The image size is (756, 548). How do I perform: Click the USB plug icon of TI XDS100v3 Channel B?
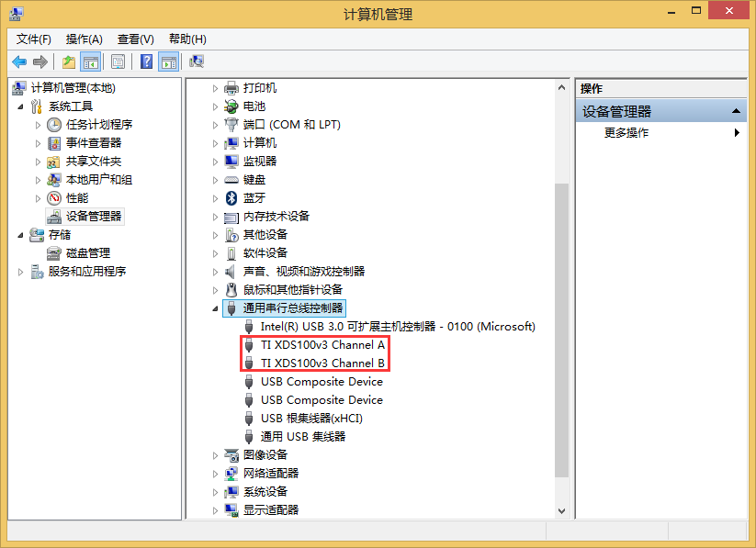coord(249,363)
